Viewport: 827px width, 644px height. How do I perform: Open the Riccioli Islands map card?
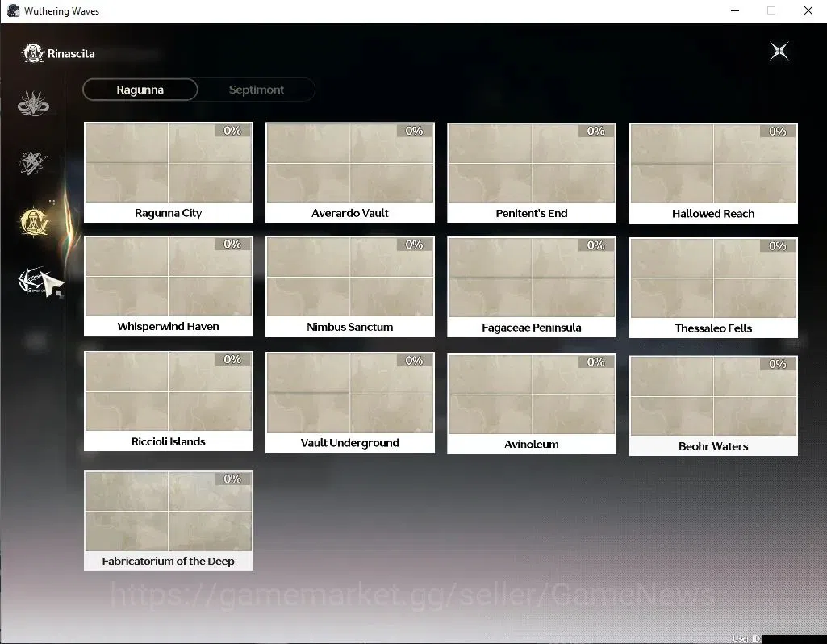pos(169,401)
